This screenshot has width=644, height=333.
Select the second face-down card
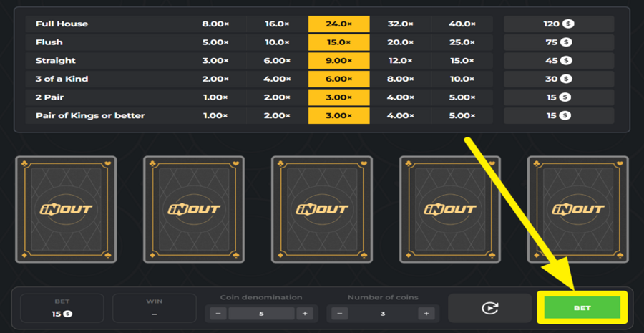194,209
